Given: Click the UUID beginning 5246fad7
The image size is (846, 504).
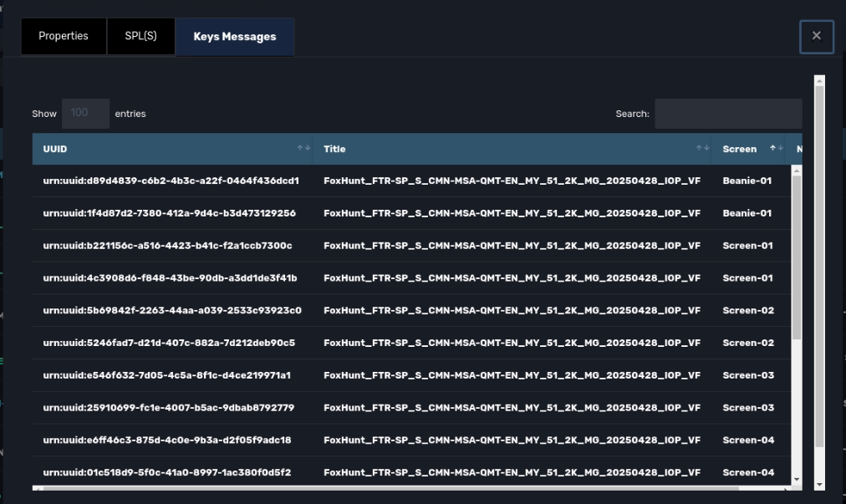Looking at the screenshot, I should click(169, 343).
